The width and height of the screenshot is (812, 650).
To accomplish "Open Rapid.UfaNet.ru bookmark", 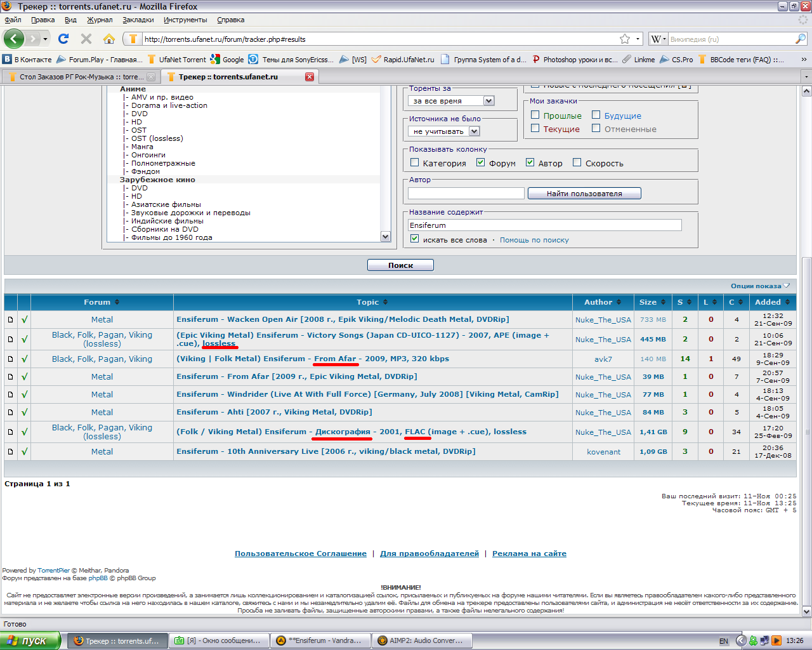I will tap(403, 60).
